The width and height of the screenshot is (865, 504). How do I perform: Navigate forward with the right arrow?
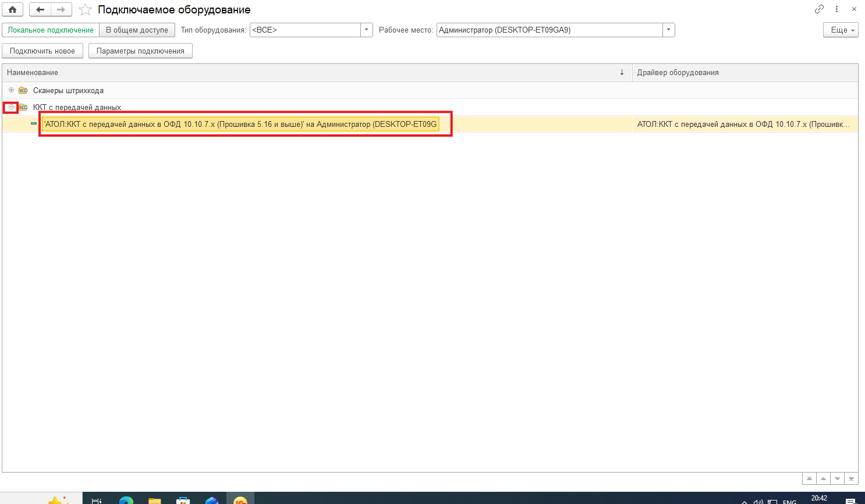coord(61,9)
